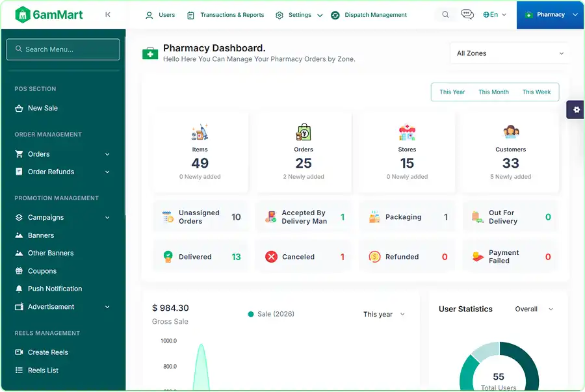The image size is (585, 392).
Task: Open the This year chart dropdown
Action: pyautogui.click(x=384, y=315)
